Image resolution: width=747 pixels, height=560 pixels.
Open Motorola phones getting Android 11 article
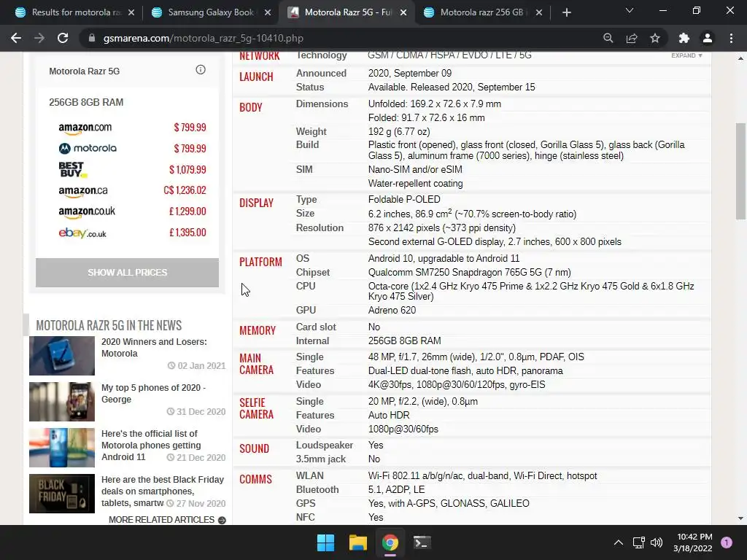click(151, 446)
